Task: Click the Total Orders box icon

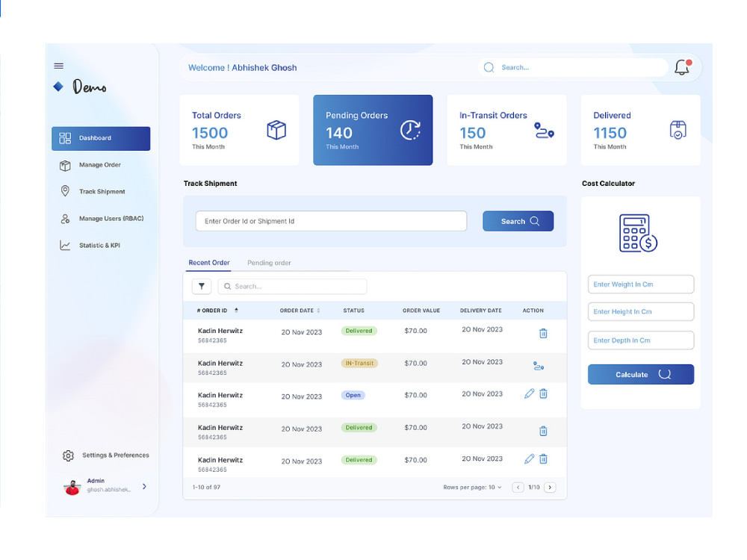Action: pyautogui.click(x=276, y=129)
